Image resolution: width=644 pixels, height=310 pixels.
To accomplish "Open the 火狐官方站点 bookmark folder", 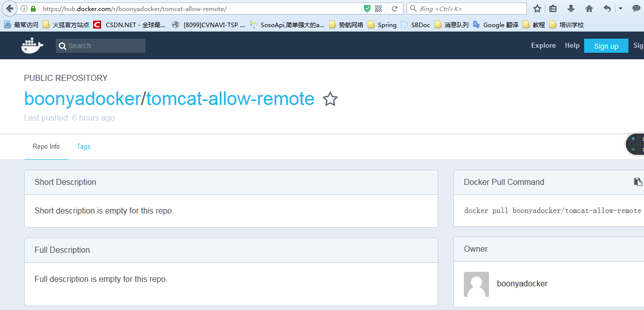I will tap(66, 25).
